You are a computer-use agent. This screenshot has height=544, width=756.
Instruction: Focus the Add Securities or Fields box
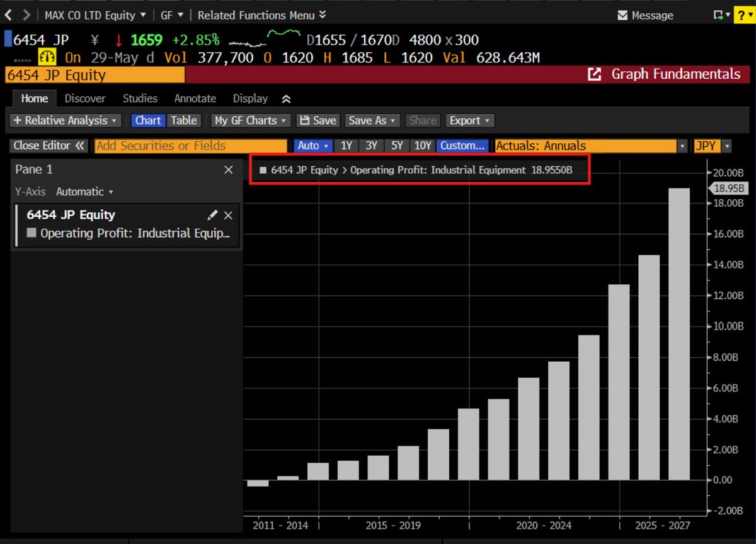point(191,146)
